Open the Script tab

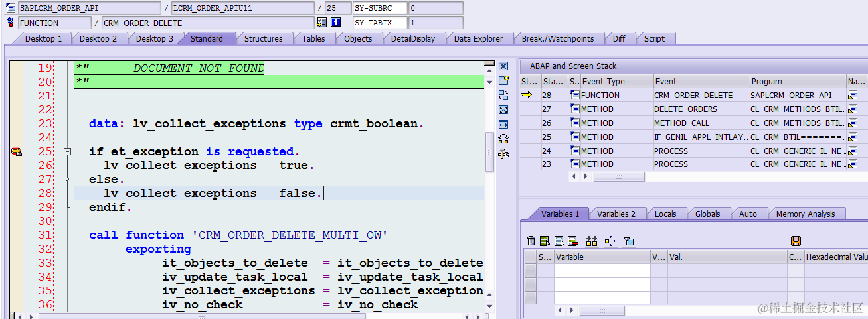pyautogui.click(x=654, y=38)
